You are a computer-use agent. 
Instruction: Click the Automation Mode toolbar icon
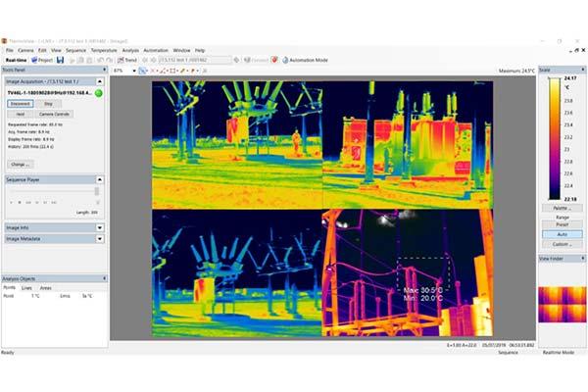304,60
